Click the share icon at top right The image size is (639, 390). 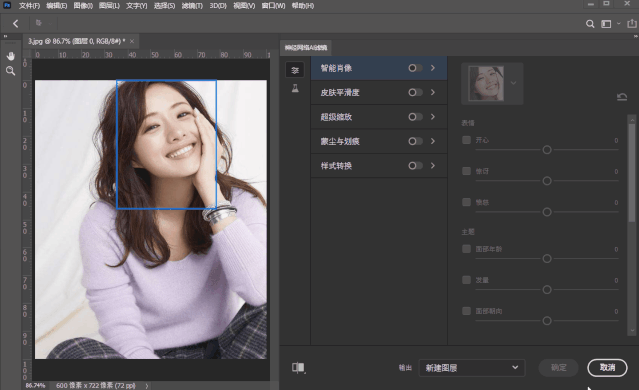click(632, 24)
